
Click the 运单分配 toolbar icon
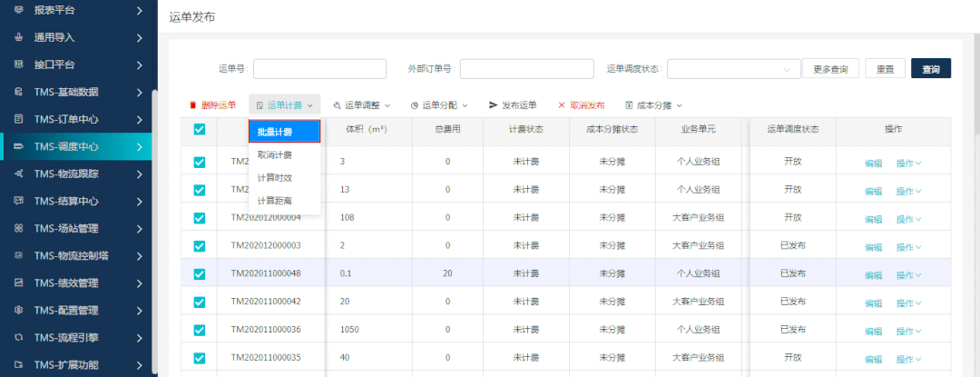click(x=415, y=105)
